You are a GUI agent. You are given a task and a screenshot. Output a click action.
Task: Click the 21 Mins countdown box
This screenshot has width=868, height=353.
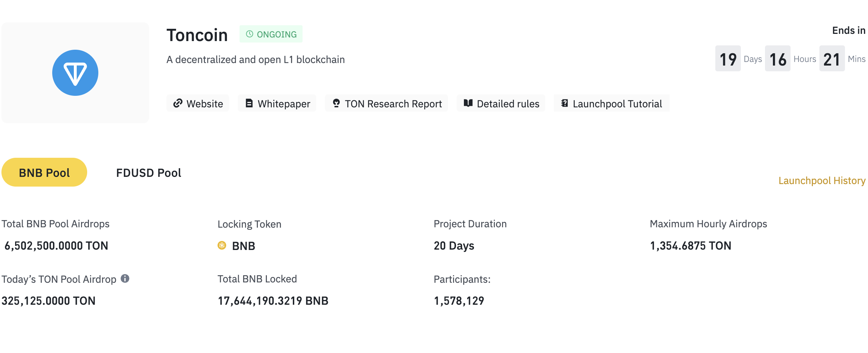(x=832, y=58)
